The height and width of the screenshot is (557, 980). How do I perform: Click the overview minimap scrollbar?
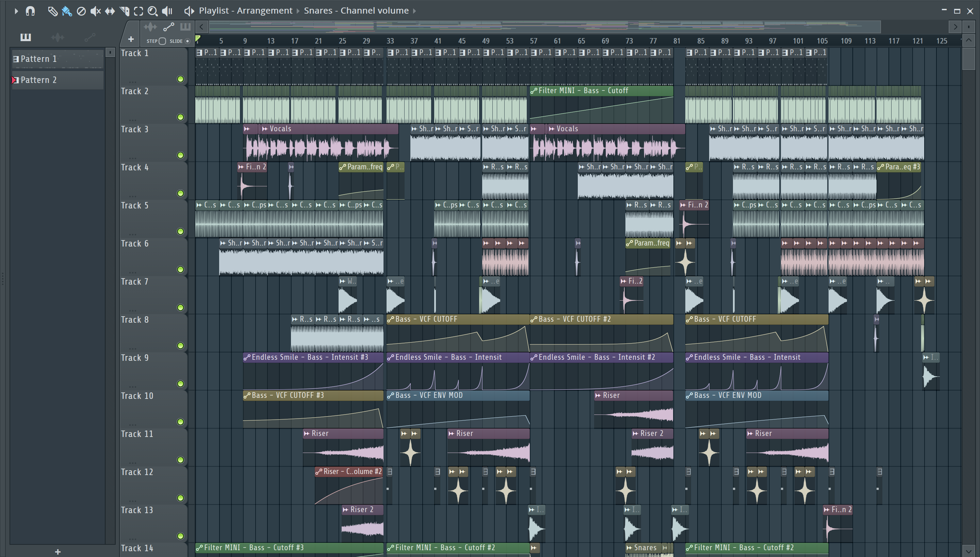pos(545,27)
